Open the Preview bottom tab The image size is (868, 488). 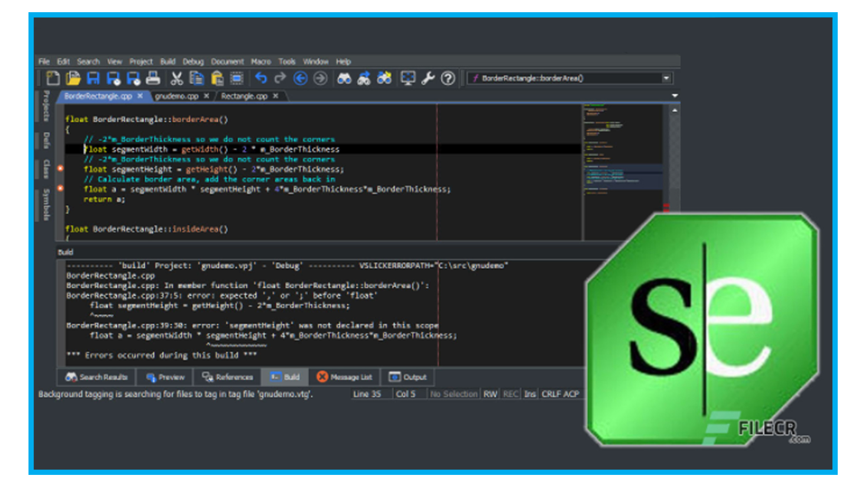coord(165,377)
